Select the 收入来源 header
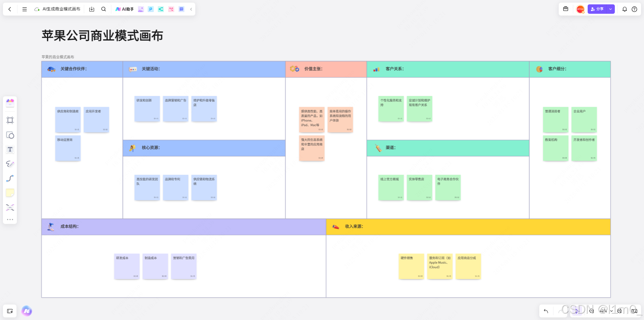644x320 pixels. pyautogui.click(x=468, y=227)
